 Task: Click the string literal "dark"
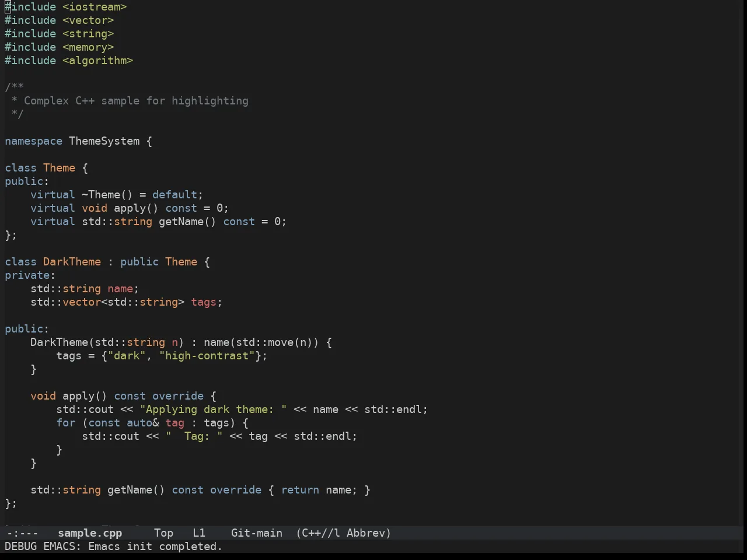pyautogui.click(x=127, y=356)
